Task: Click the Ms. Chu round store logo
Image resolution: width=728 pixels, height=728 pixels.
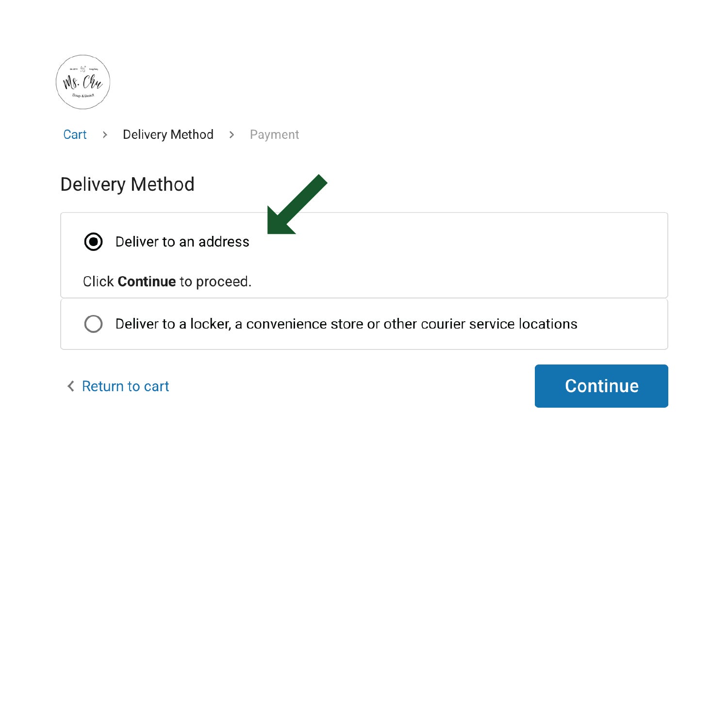Action: coord(83,82)
